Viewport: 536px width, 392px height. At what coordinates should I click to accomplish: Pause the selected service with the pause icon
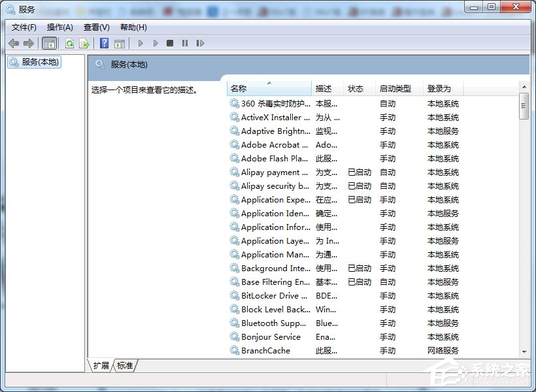coord(185,42)
